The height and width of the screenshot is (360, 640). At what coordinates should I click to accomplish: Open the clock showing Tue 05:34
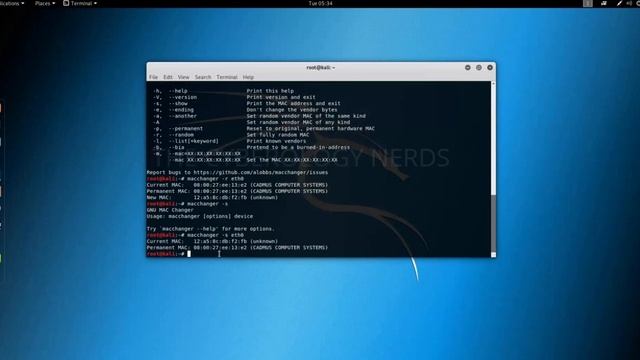point(320,3)
